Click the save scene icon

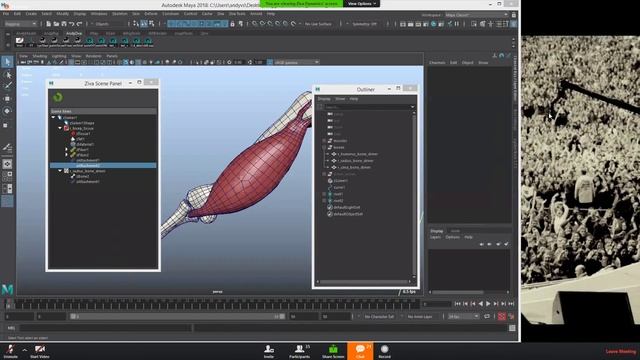(x=64, y=24)
